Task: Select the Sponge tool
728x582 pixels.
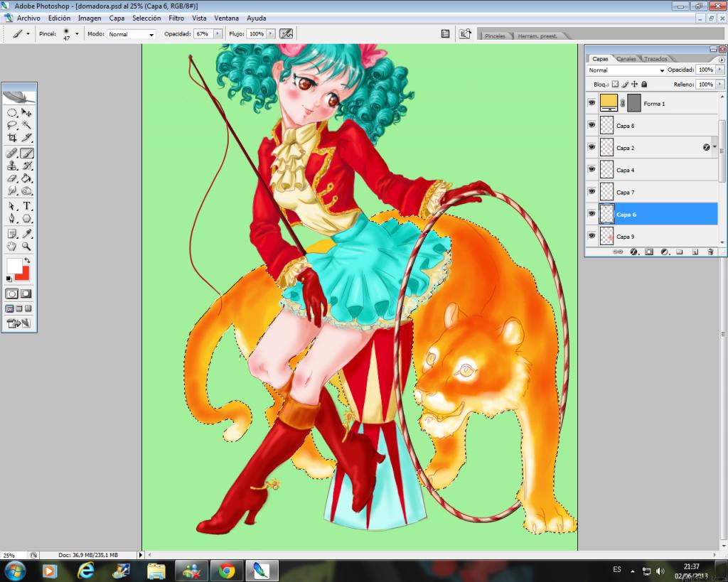Action: click(27, 190)
